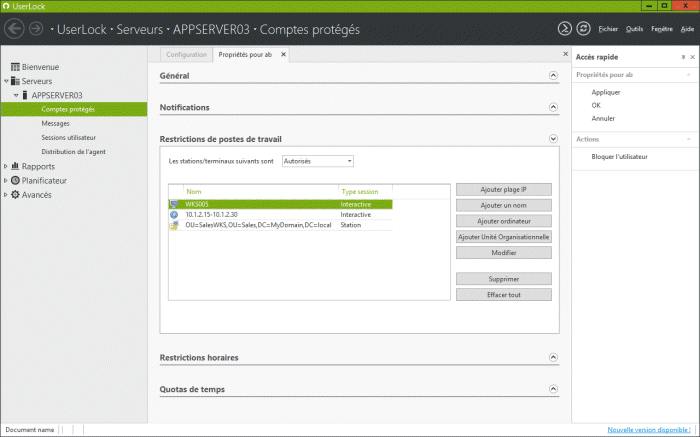
Task: Collapse the APPSERVER03 tree node
Action: (16, 95)
